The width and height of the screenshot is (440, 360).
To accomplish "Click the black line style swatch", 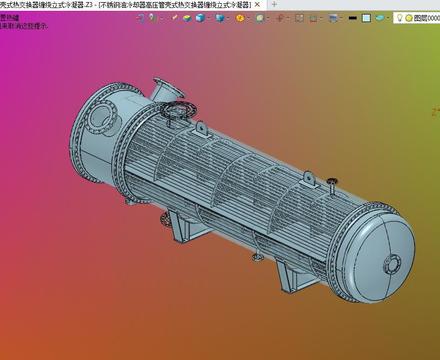I will (352, 18).
